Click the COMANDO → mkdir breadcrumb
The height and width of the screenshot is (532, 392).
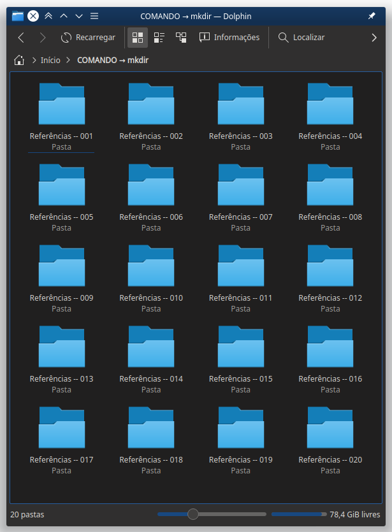pos(113,61)
